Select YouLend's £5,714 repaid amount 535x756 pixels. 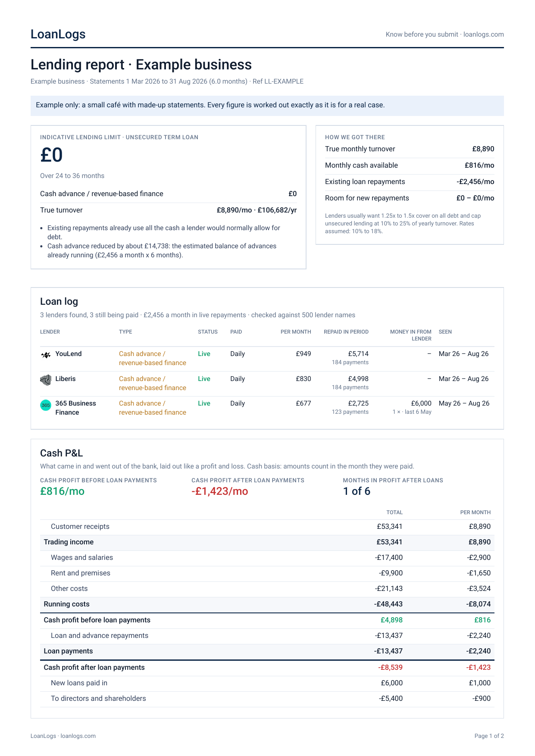[x=358, y=354]
